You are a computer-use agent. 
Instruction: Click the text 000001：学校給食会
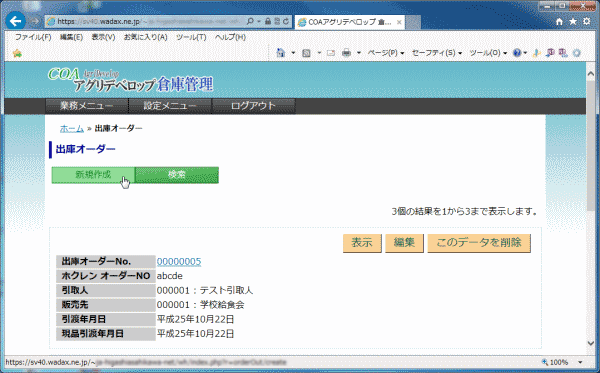click(x=201, y=305)
